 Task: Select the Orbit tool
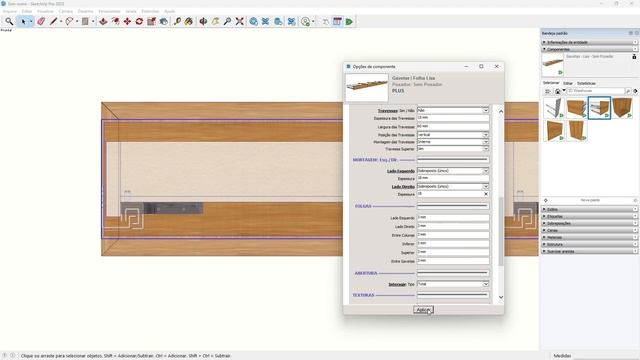click(x=203, y=21)
